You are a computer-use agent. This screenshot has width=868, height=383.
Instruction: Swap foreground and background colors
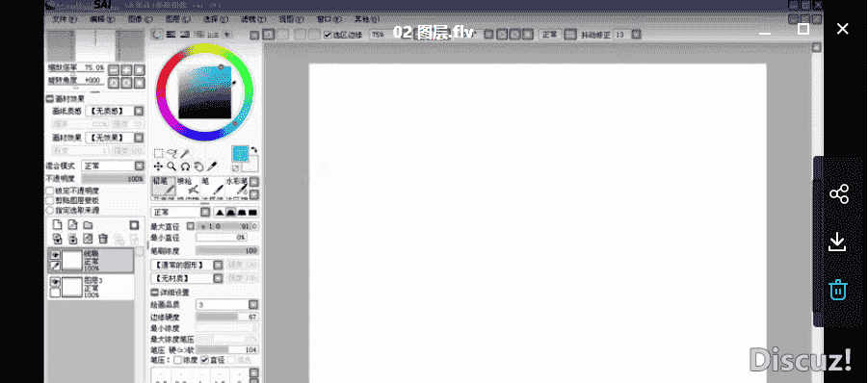click(254, 149)
